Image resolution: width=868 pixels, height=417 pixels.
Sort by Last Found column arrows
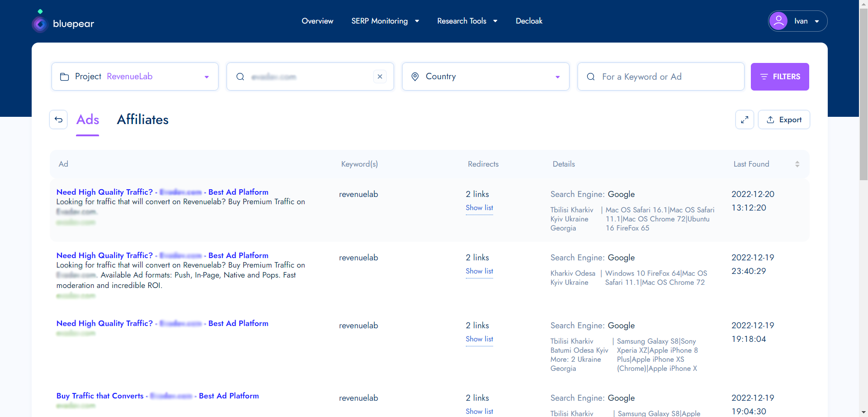pos(797,164)
